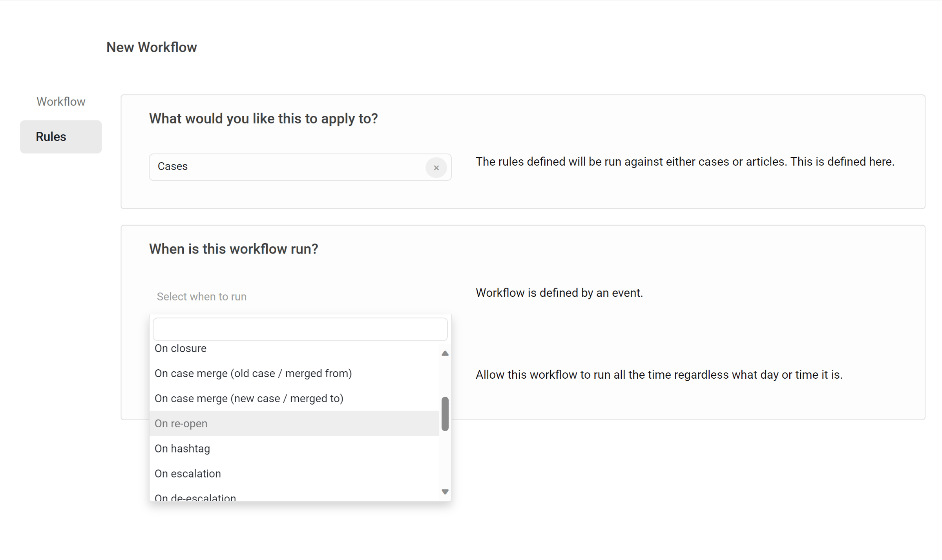Select the On escalation option

(x=188, y=474)
